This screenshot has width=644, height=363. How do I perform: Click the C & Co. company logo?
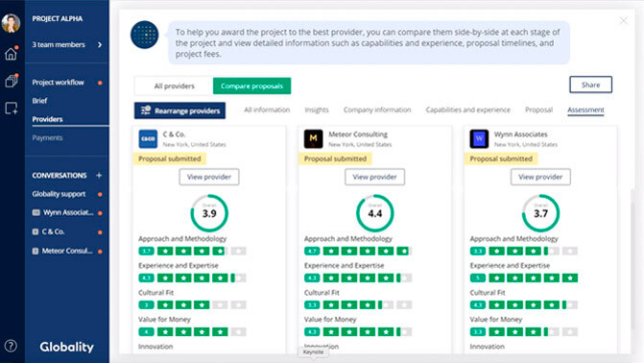[x=148, y=139]
